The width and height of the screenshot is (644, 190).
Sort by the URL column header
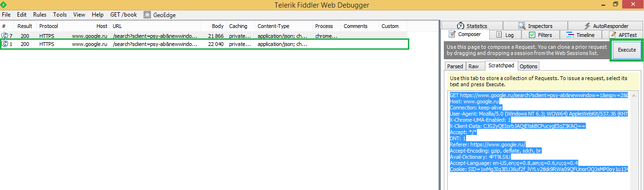(156, 26)
